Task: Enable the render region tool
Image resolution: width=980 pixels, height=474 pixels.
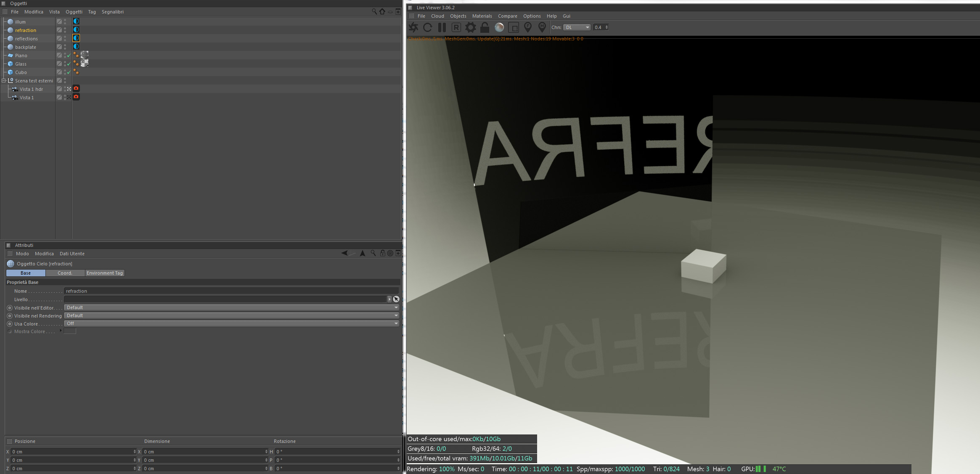Action: [513, 28]
